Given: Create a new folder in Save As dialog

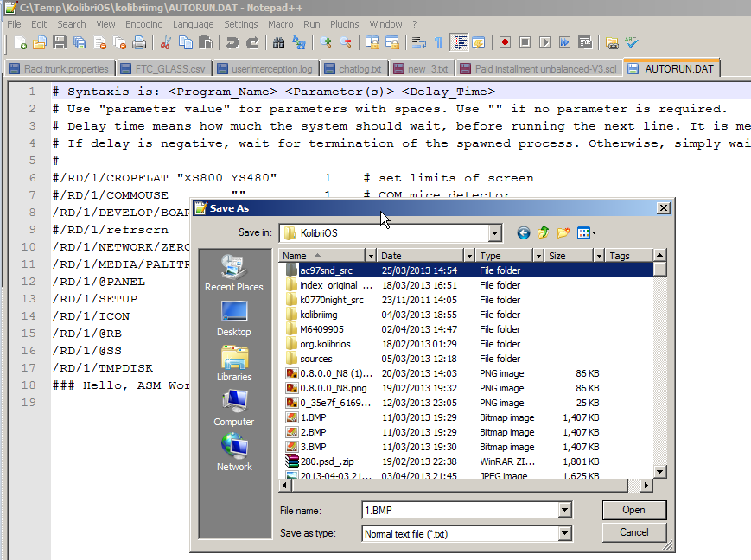Looking at the screenshot, I should coord(563,232).
